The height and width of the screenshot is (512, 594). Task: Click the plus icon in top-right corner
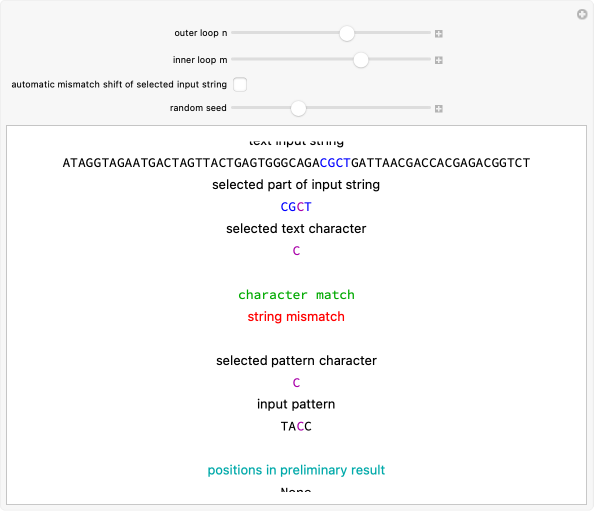pyautogui.click(x=582, y=15)
